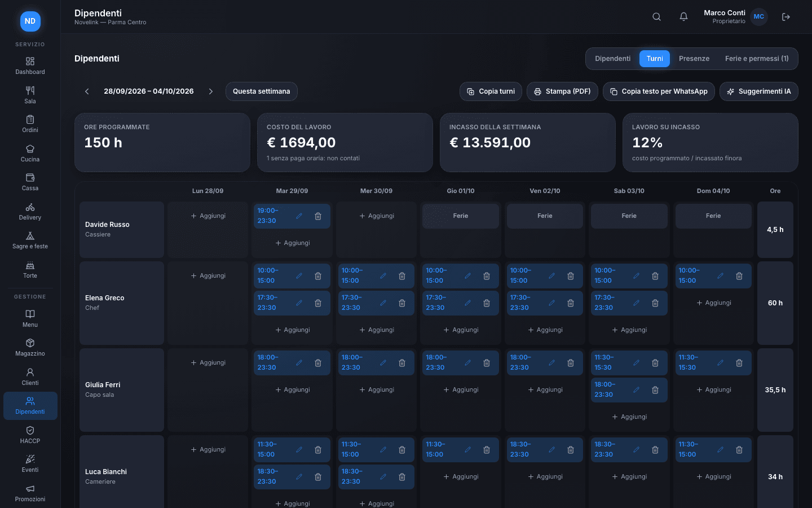Add a Monday shift for Davide Russo
The width and height of the screenshot is (812, 508).
[x=208, y=216]
